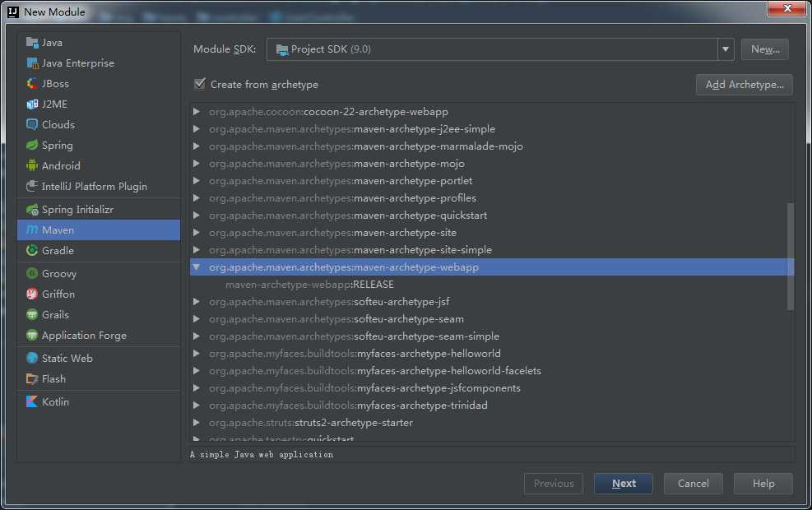Choose the Java Enterprise label
812x510 pixels.
coord(77,63)
